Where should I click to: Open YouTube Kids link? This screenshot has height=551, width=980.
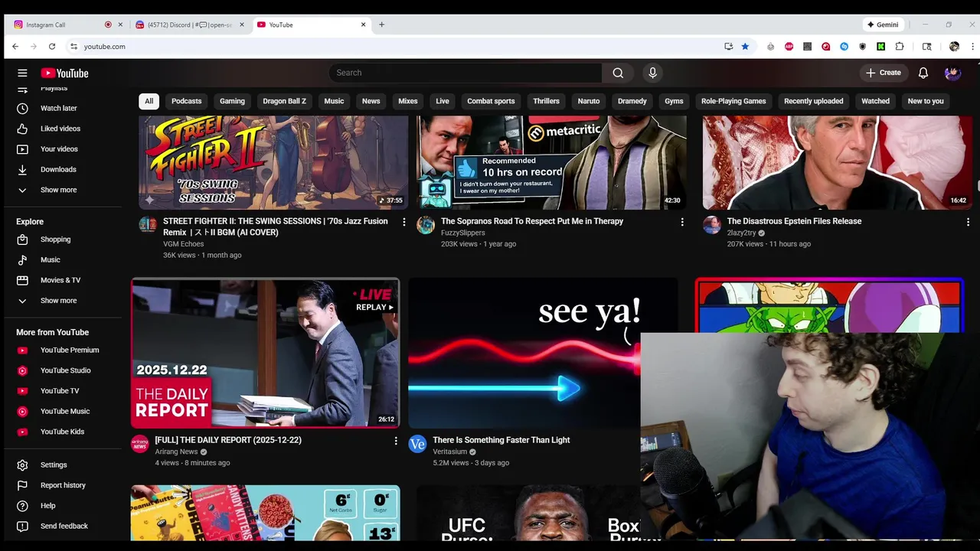tap(62, 432)
